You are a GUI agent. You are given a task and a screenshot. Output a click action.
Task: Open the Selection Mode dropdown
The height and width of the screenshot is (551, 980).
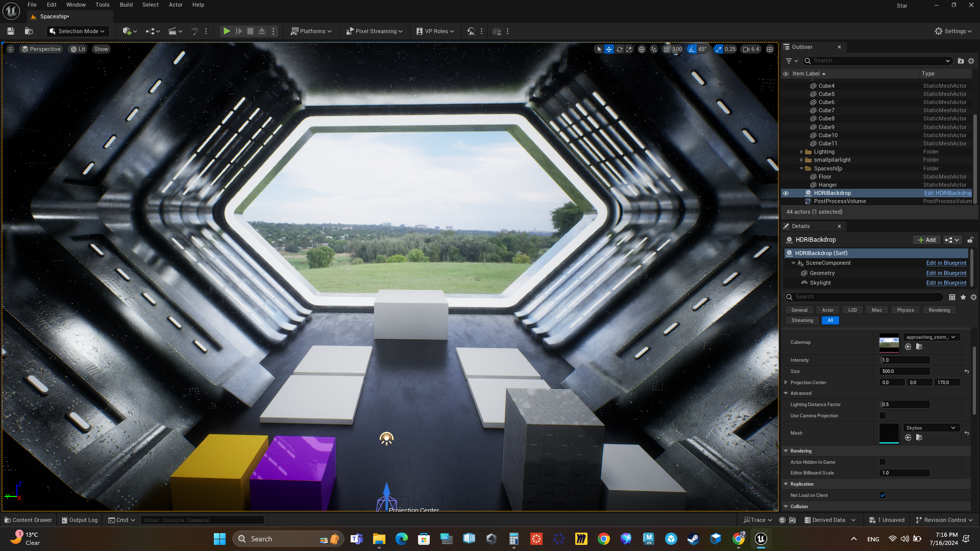[78, 31]
